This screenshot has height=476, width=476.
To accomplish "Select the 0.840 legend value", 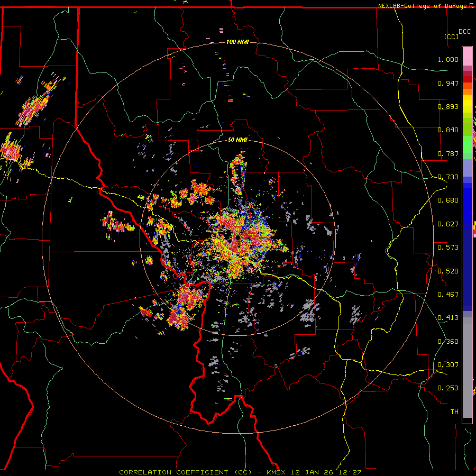I will [448, 130].
